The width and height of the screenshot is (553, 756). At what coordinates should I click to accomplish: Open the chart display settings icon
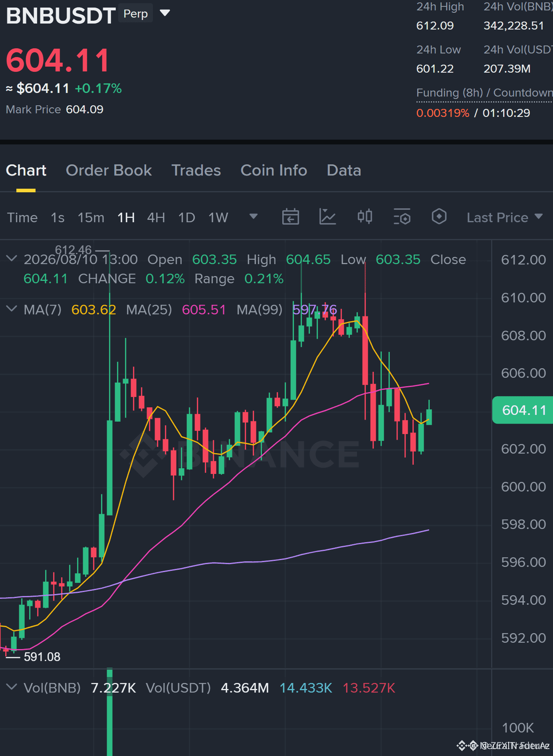pos(402,217)
